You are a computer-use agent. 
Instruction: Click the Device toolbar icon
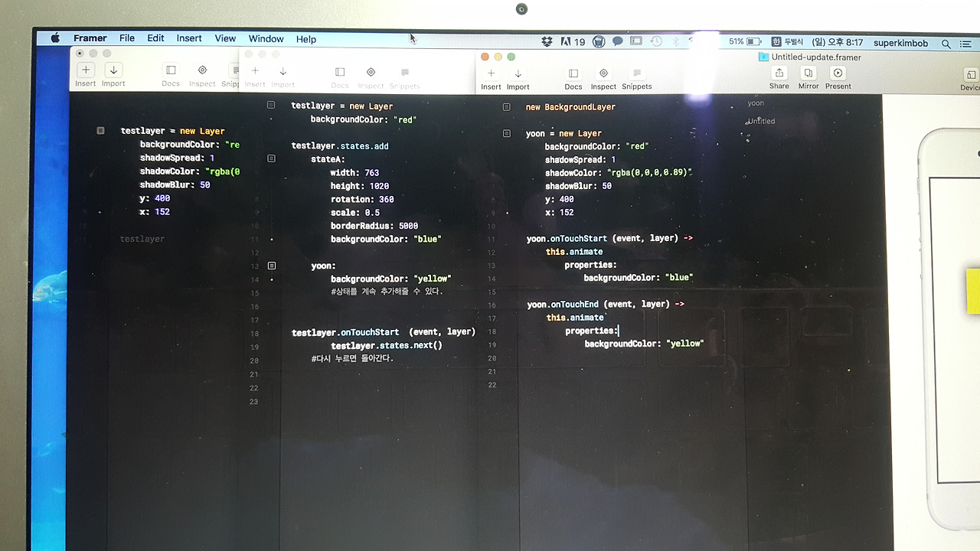971,78
